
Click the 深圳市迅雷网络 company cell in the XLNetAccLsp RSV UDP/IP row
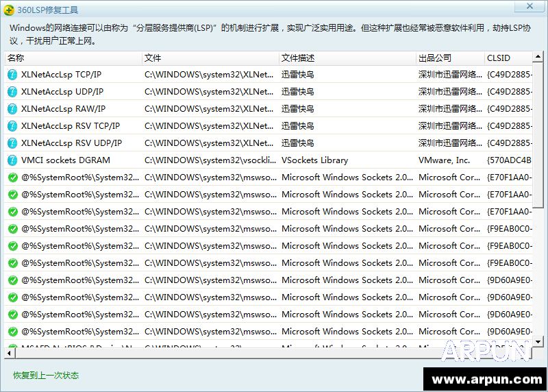pos(450,143)
